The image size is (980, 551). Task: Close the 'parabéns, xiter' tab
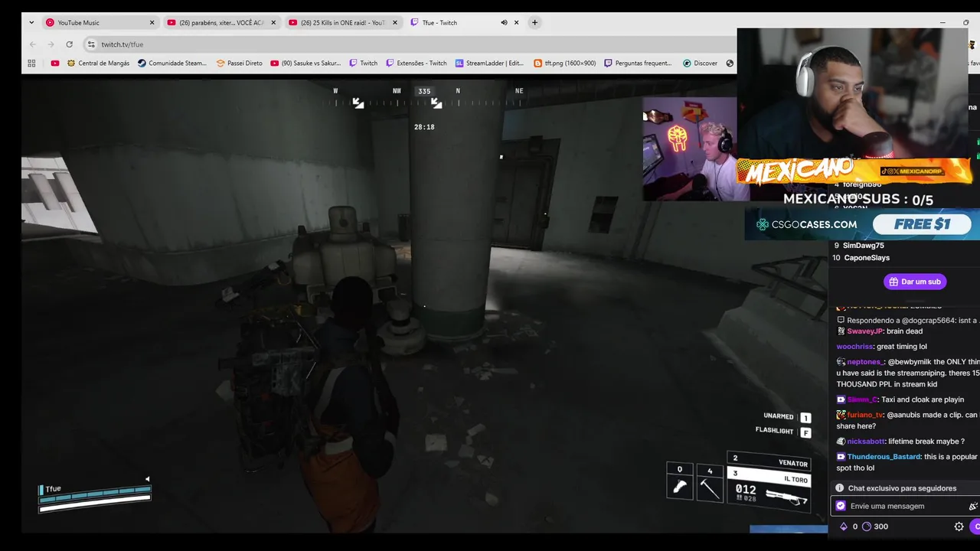click(x=273, y=23)
